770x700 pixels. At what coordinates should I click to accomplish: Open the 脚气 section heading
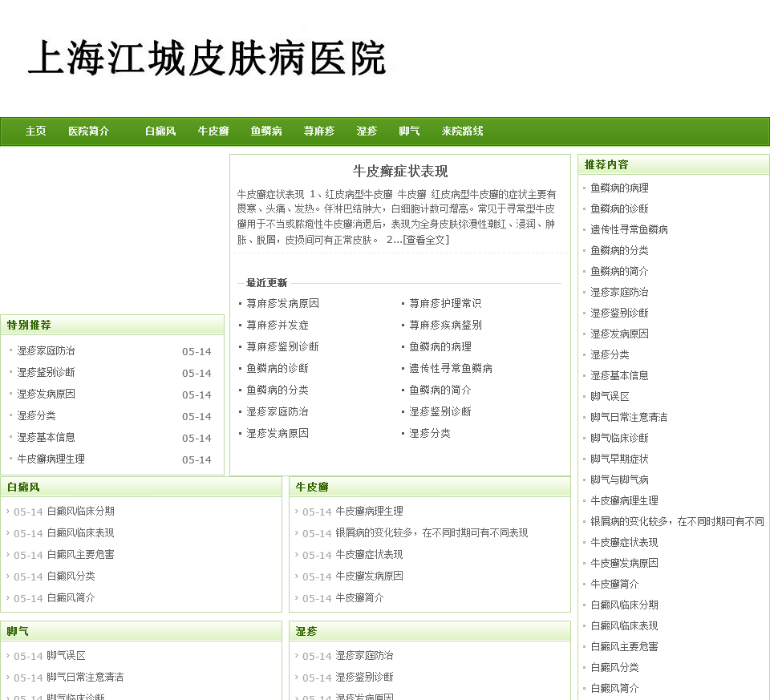click(x=18, y=631)
